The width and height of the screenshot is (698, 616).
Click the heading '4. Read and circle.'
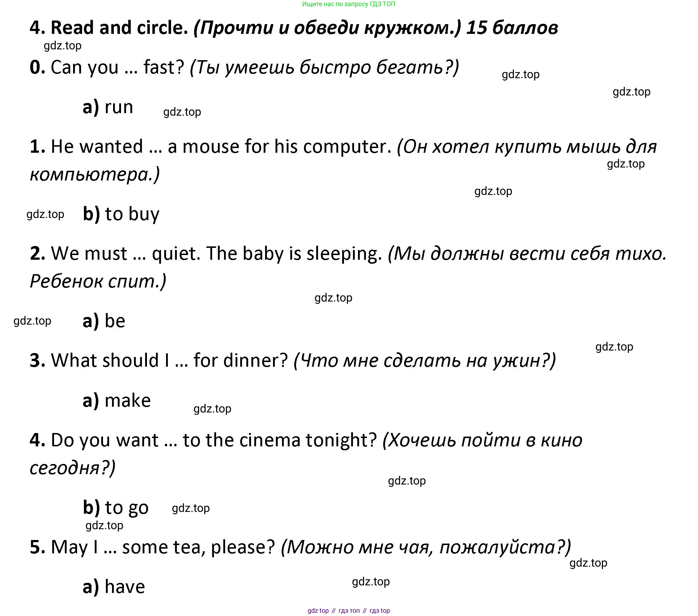click(109, 28)
